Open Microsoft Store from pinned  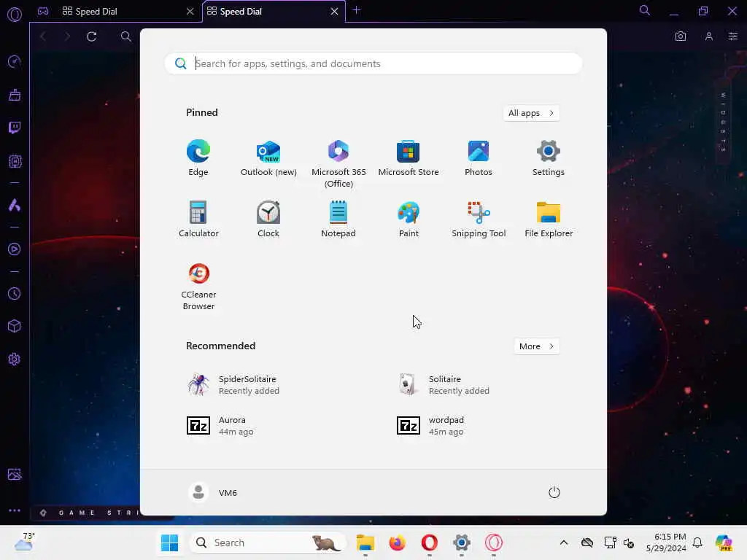[409, 158]
